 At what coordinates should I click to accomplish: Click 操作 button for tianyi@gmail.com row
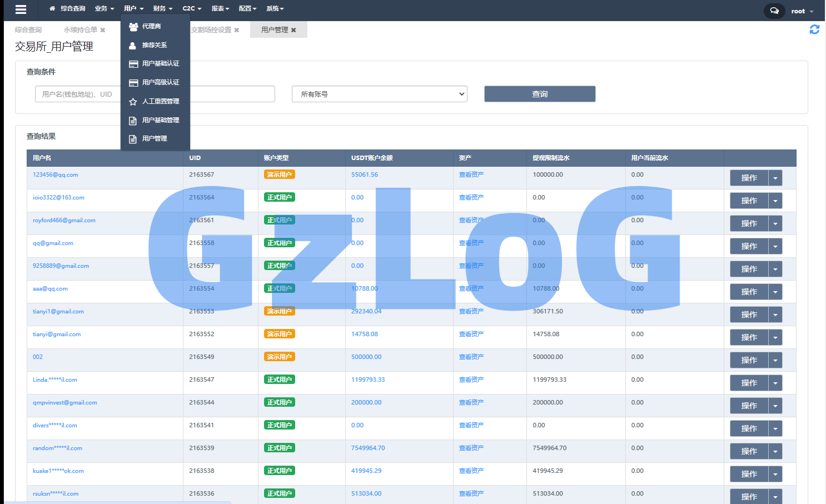[x=749, y=337]
